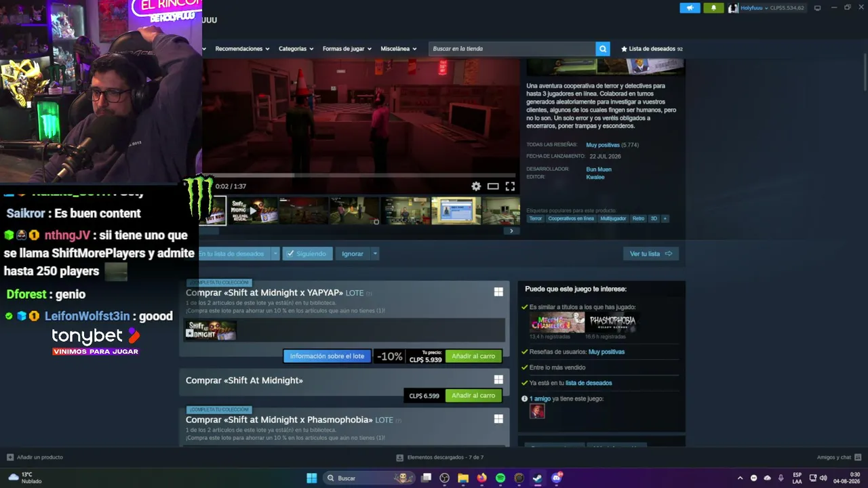Open Spotify from the taskbar
This screenshot has width=868, height=488.
click(500, 478)
